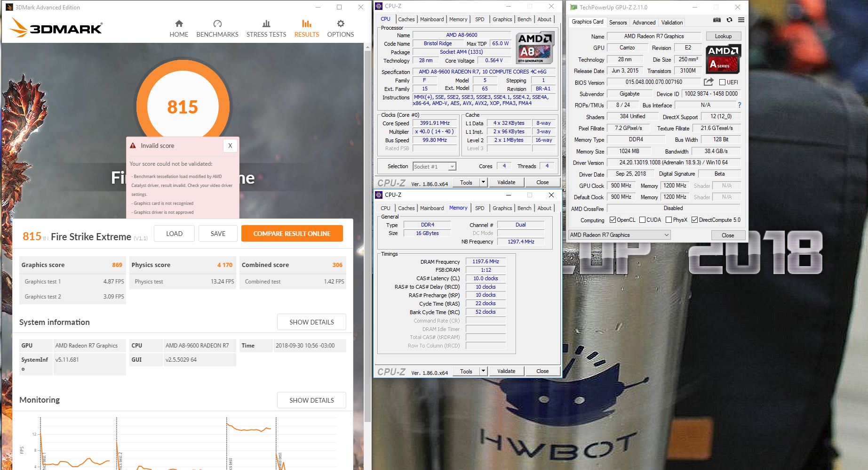Click the DRAM Frequency 1197.6 MHz value
Screen dimensions: 868x470
click(x=486, y=261)
